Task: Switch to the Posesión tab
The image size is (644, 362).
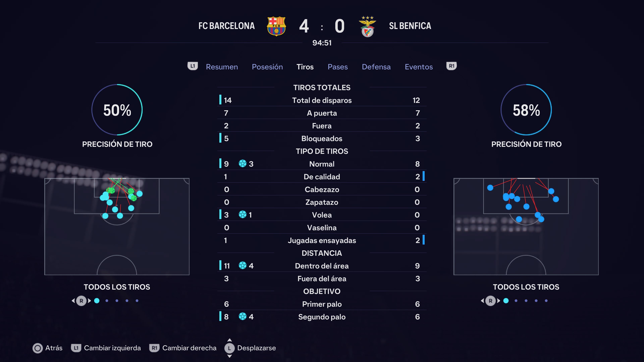Action: [x=267, y=67]
